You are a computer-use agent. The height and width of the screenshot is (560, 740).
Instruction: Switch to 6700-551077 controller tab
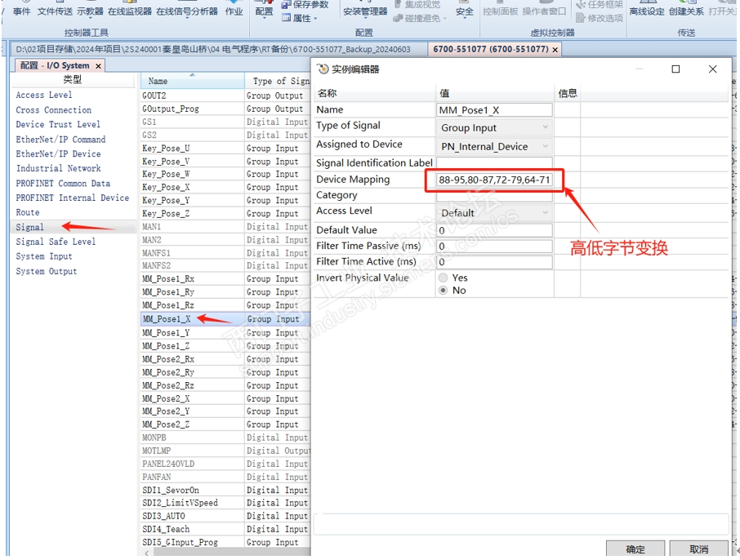click(x=490, y=49)
